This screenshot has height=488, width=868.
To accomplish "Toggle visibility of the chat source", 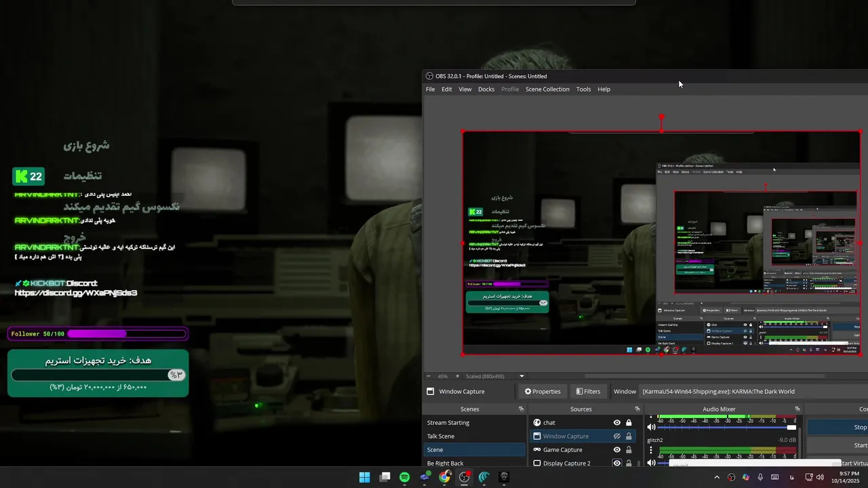I will pyautogui.click(x=617, y=423).
